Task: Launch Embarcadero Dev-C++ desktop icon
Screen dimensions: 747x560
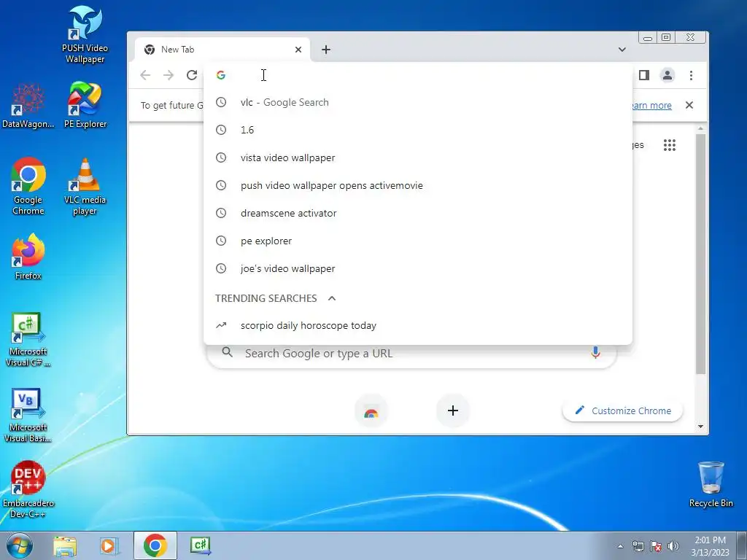Action: 28,489
